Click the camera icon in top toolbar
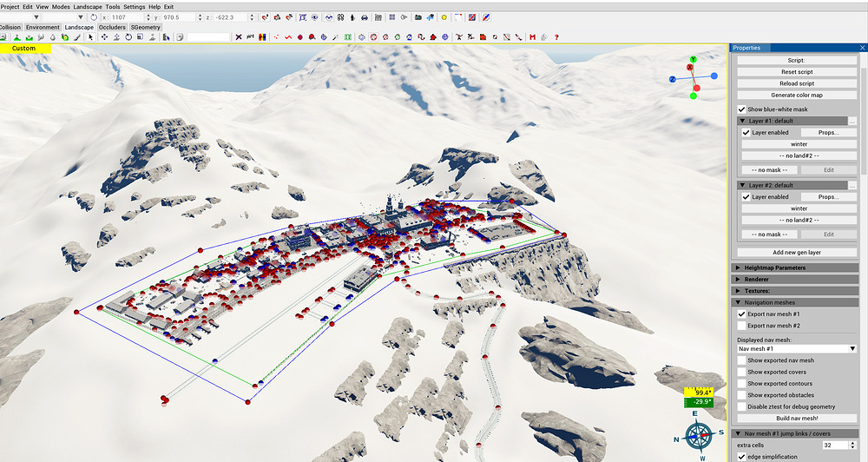The height and width of the screenshot is (462, 868). [x=418, y=17]
